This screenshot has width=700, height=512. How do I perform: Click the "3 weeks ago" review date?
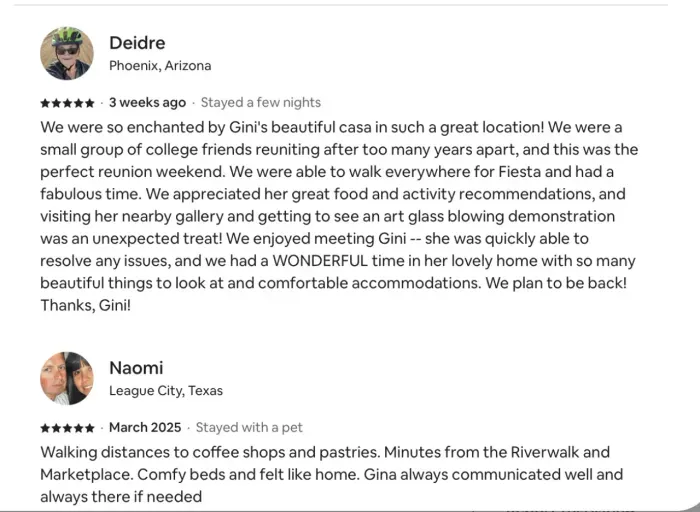tap(147, 102)
